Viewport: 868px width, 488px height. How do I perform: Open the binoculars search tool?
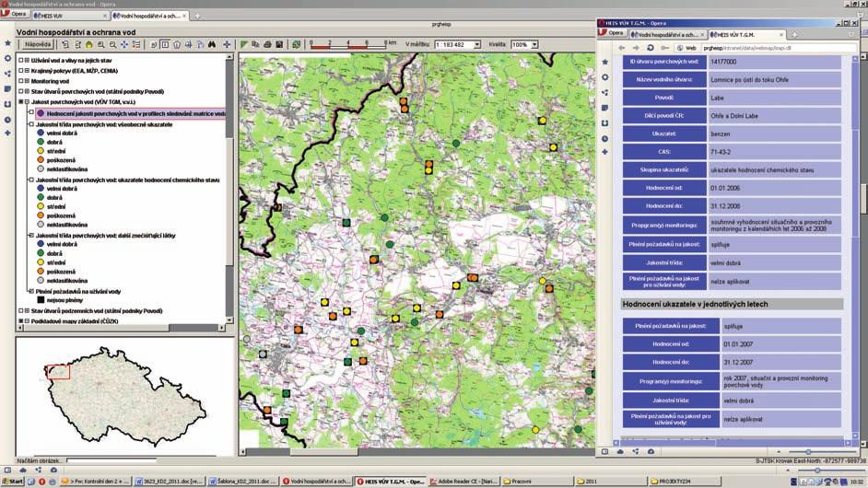(x=211, y=44)
